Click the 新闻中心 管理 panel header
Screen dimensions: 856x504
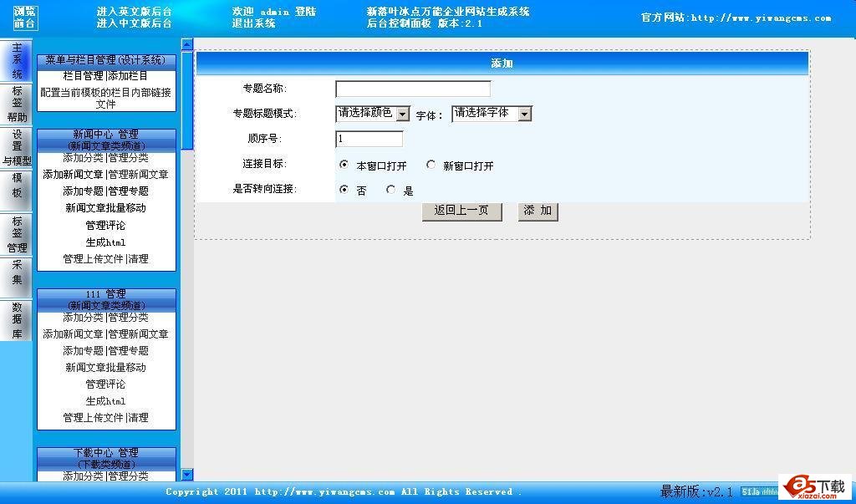(x=106, y=140)
